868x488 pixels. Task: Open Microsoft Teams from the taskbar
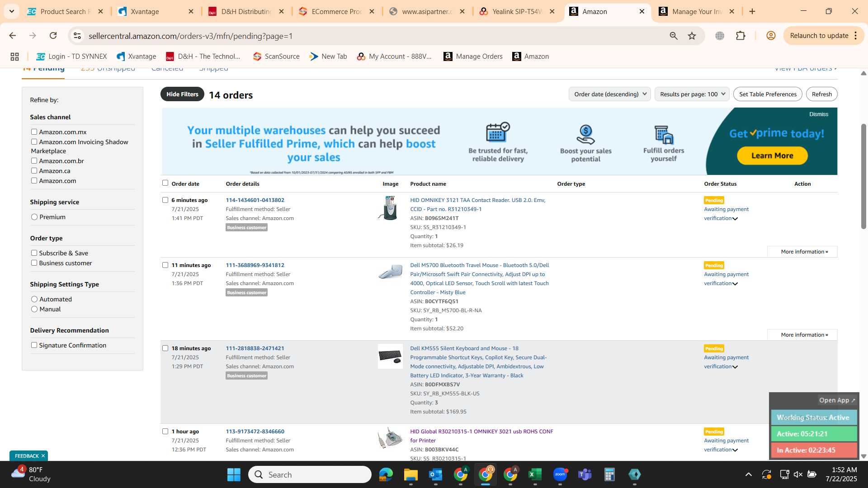click(585, 474)
